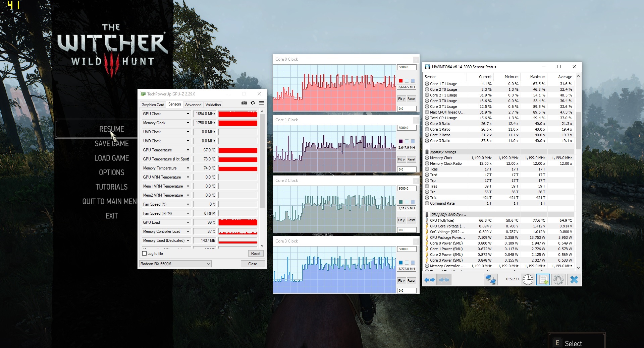This screenshot has height=348, width=644.
Task: Click the Close button in GPU-Z
Action: click(253, 264)
